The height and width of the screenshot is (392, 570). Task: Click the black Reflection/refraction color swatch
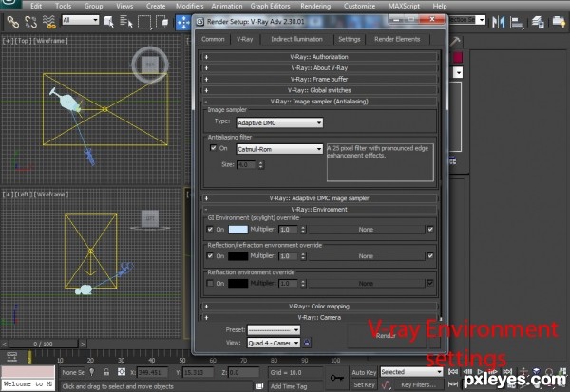(238, 255)
